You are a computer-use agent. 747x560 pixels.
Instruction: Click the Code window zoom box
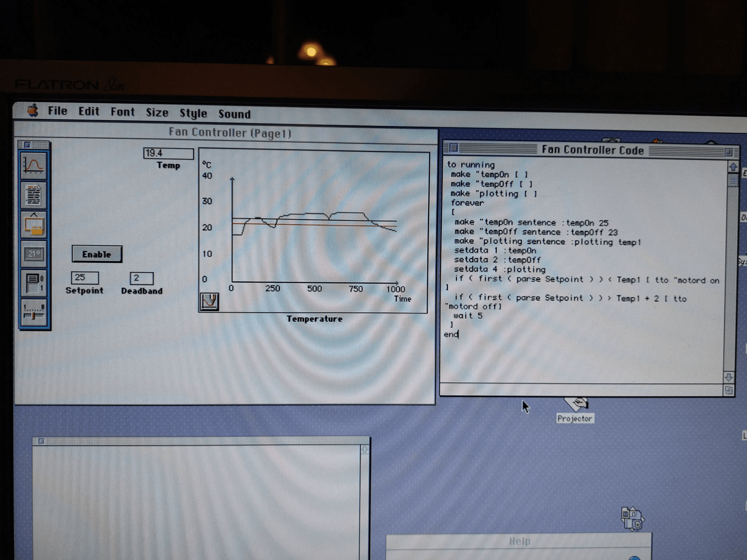click(x=728, y=152)
